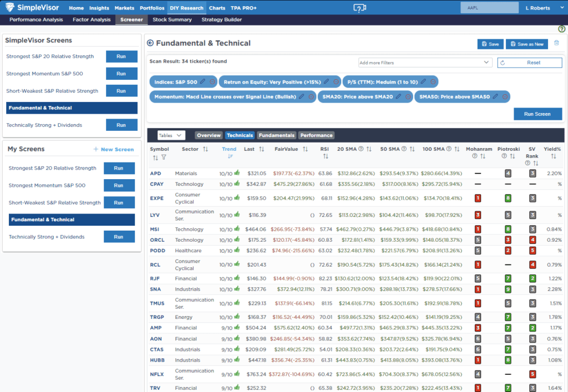Edit the P/S (TTM) Medium filter

(423, 82)
